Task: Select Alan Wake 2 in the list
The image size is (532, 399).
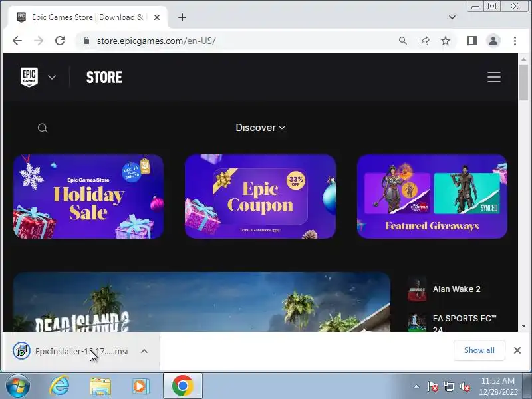Action: coord(456,289)
